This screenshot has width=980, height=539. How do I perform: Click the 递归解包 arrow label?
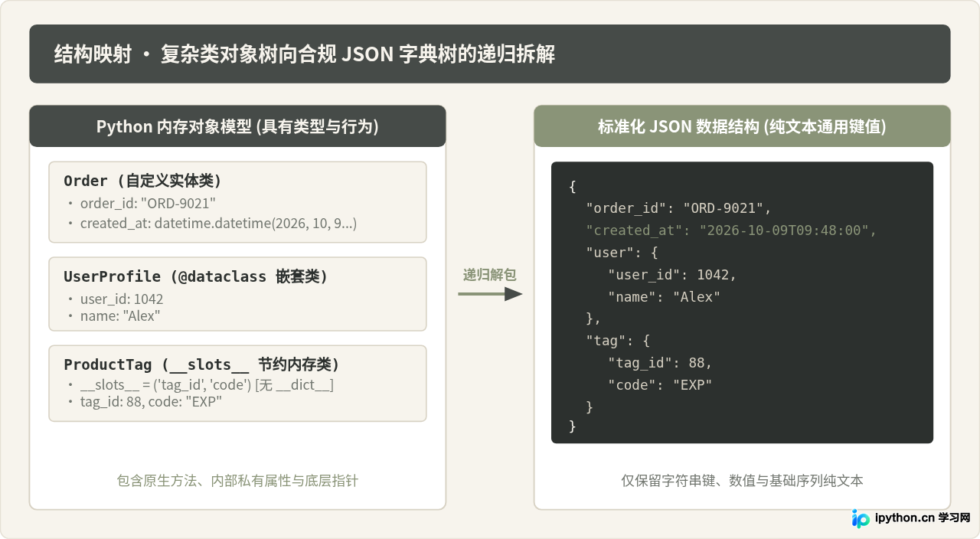pyautogui.click(x=489, y=275)
